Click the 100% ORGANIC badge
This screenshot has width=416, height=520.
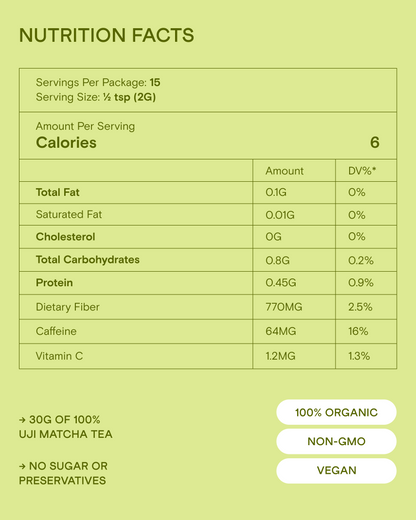pyautogui.click(x=336, y=412)
